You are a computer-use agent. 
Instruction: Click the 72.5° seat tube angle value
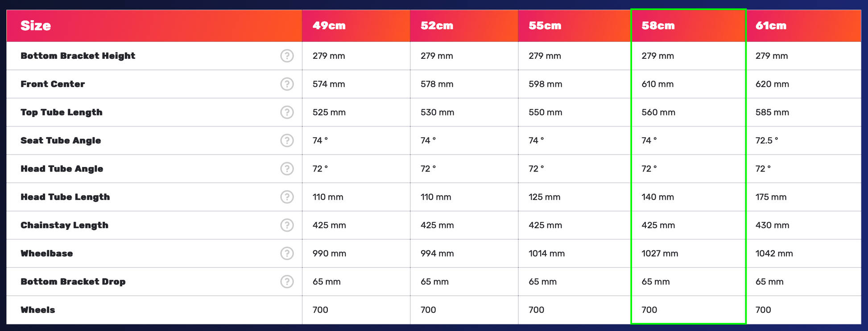pyautogui.click(x=767, y=140)
